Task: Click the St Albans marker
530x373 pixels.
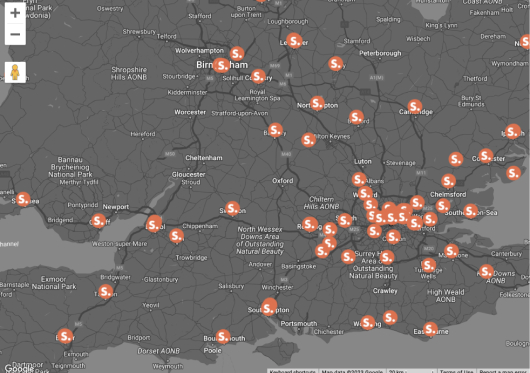Action: 359,179
